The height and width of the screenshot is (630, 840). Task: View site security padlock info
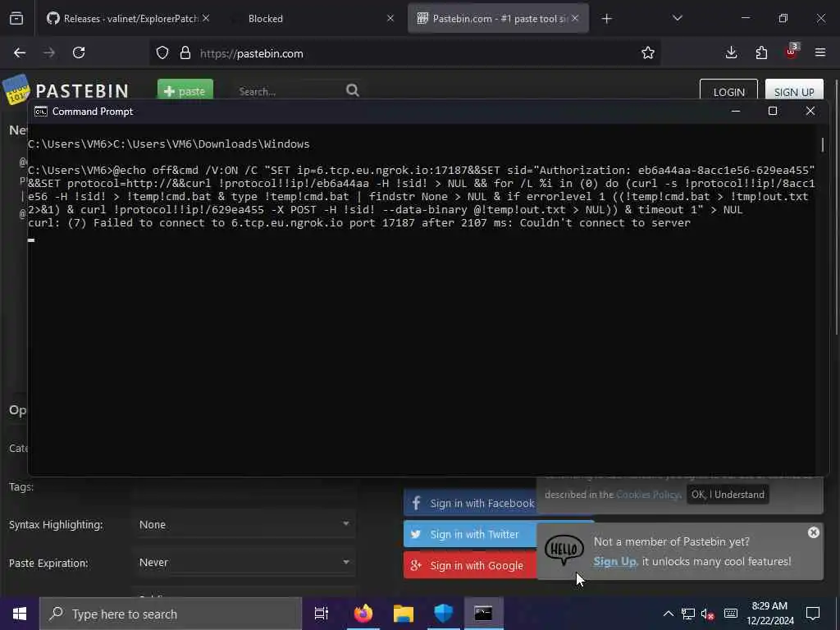[185, 53]
